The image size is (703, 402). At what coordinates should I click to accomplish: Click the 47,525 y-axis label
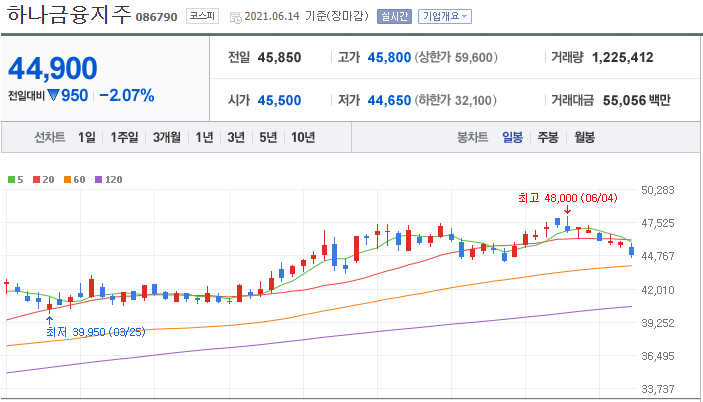pyautogui.click(x=657, y=223)
